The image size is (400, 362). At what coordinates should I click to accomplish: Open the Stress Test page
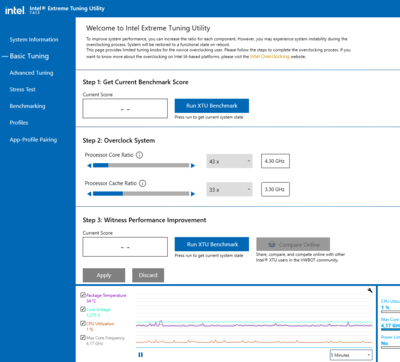22,89
